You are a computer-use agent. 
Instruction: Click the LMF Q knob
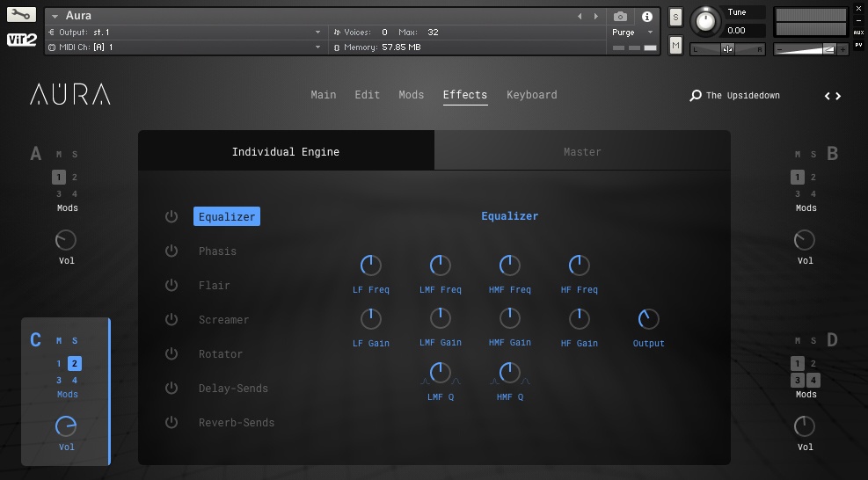pos(440,373)
